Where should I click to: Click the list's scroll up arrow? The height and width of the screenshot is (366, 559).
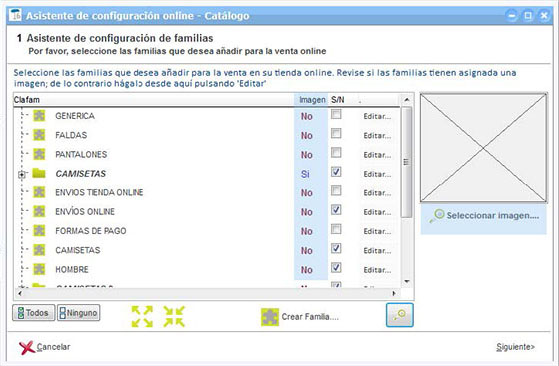407,100
